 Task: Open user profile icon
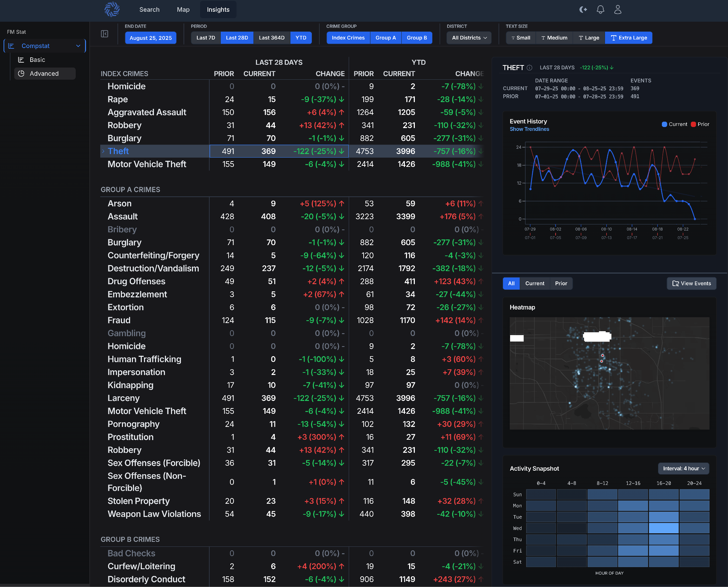click(618, 10)
